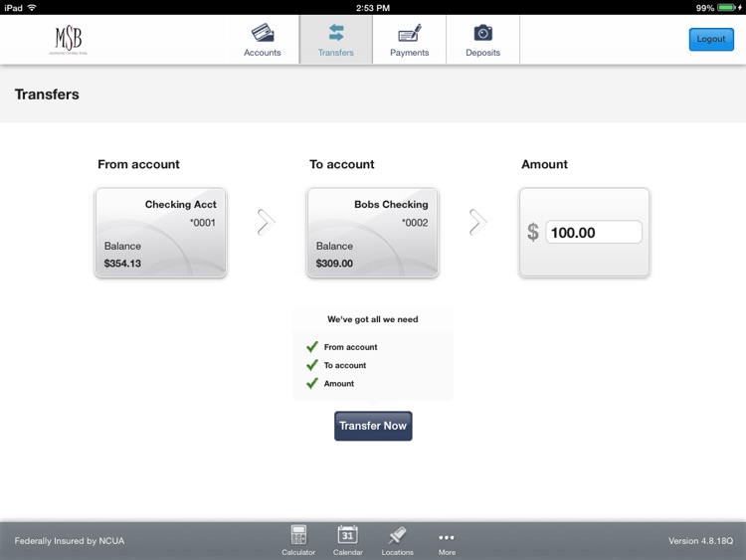Click the green check beside 'Amount' in checklist
The image size is (746, 560).
312,383
